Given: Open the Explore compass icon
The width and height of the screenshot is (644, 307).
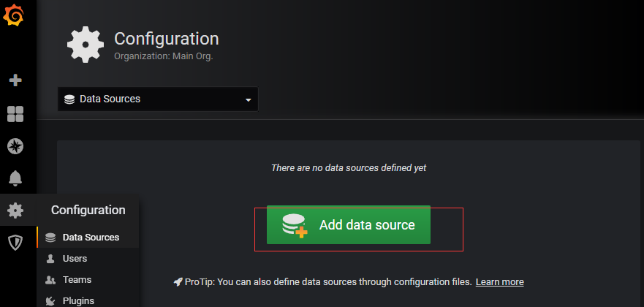Looking at the screenshot, I should [15, 145].
